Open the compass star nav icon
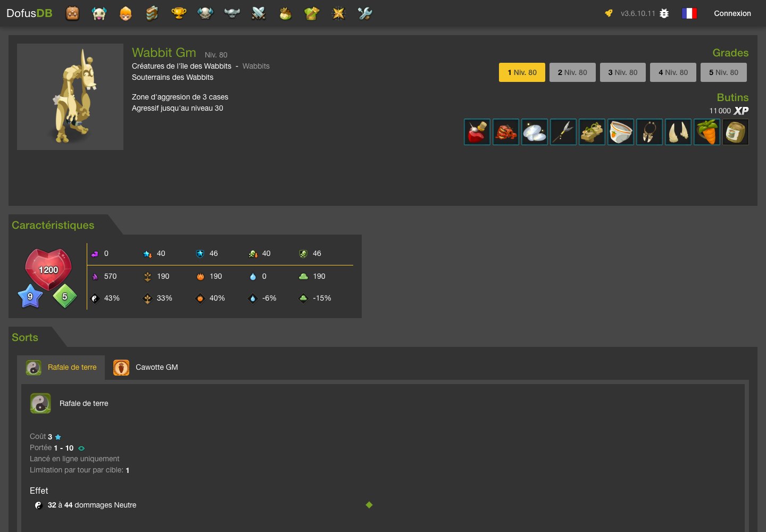766x532 pixels. coord(338,13)
